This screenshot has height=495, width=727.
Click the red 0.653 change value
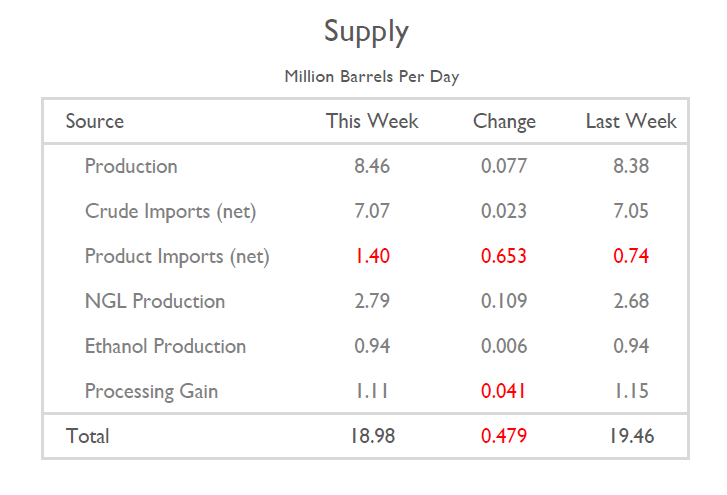pos(504,257)
